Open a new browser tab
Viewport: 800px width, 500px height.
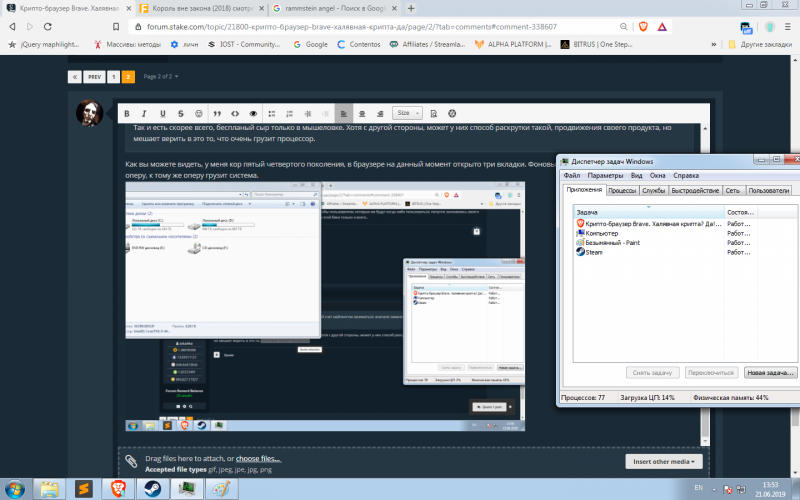click(x=411, y=8)
